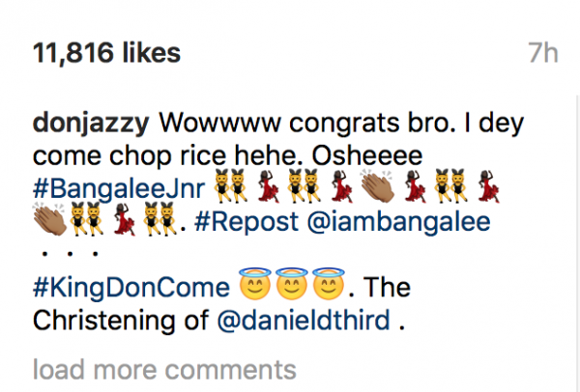
Task: Click the middle halo smiley emoji
Action: [290, 288]
